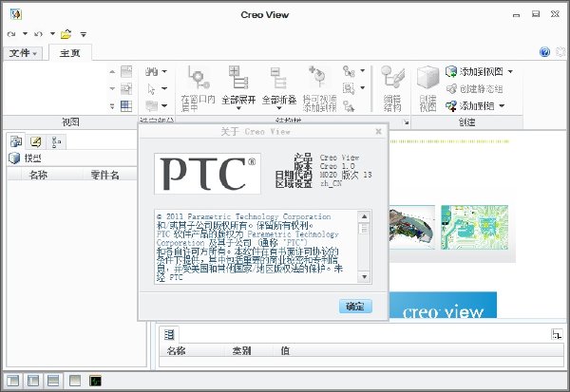Click the 值 column header
Screen dimensions: 570x392
tap(285, 351)
